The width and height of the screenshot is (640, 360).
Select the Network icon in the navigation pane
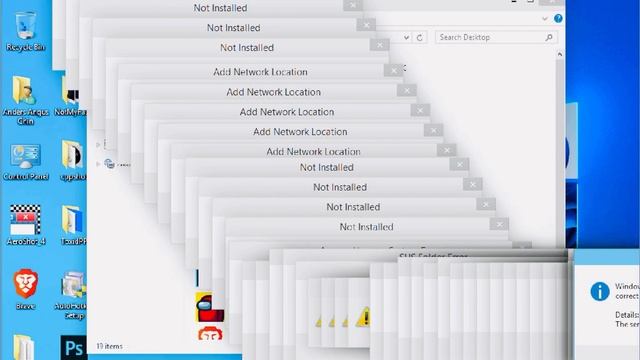[x=109, y=164]
